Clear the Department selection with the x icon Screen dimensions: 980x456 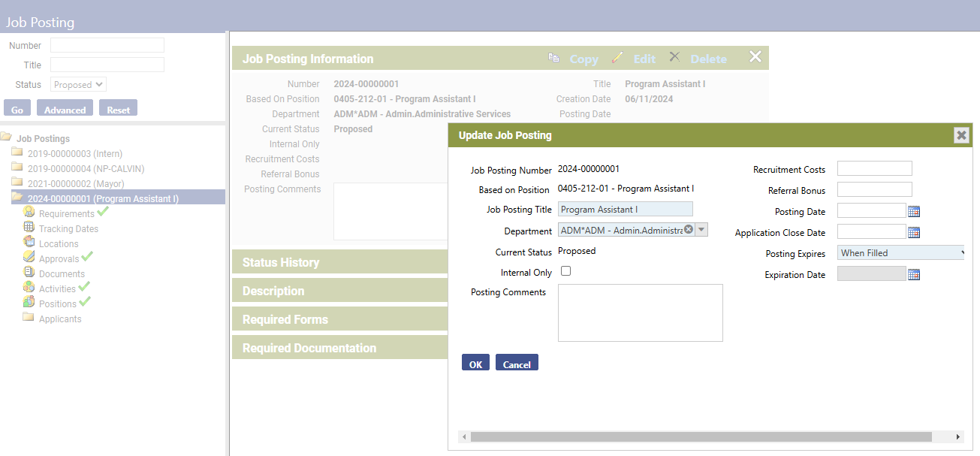688,230
